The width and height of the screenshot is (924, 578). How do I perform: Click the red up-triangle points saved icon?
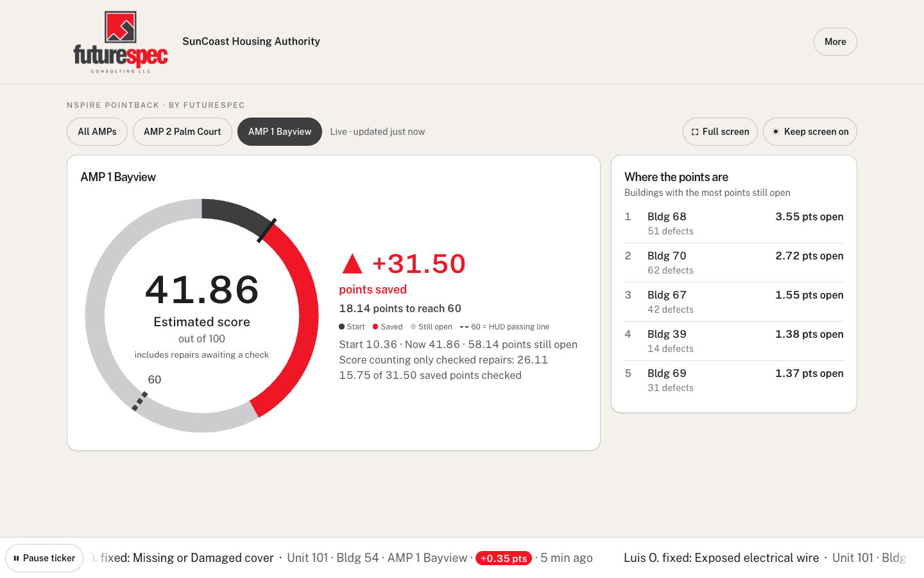click(x=352, y=263)
